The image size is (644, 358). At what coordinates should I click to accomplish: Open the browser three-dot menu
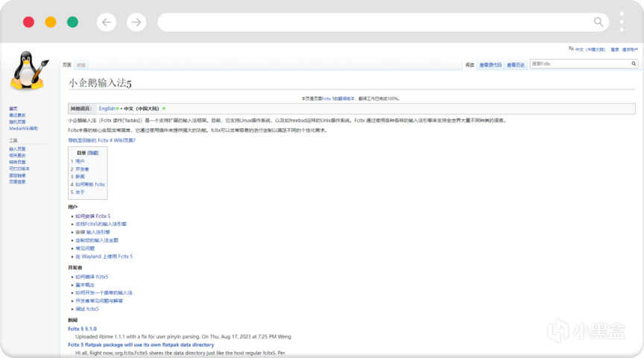click(622, 22)
